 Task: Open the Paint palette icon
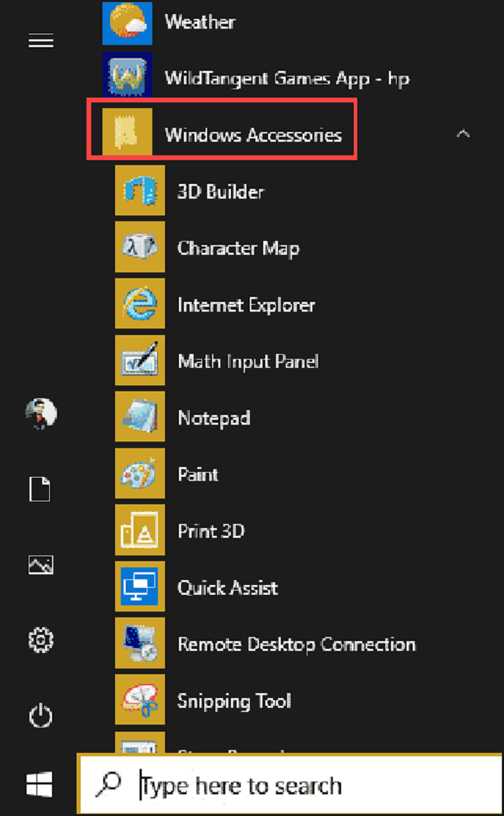[x=140, y=473]
